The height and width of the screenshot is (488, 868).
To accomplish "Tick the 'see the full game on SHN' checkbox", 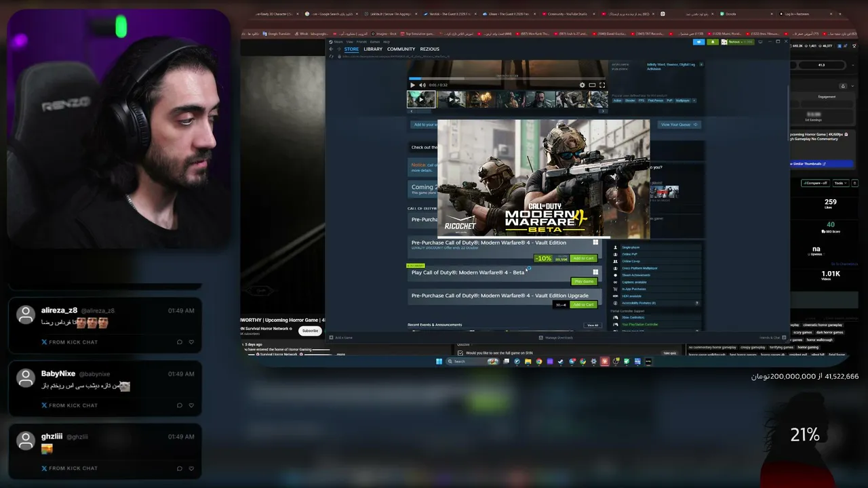I will coord(460,353).
